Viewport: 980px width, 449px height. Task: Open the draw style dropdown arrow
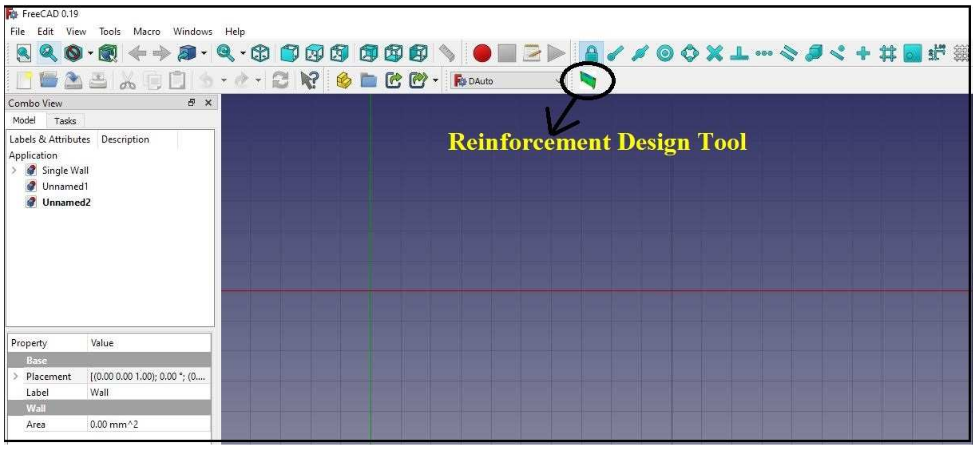(90, 53)
